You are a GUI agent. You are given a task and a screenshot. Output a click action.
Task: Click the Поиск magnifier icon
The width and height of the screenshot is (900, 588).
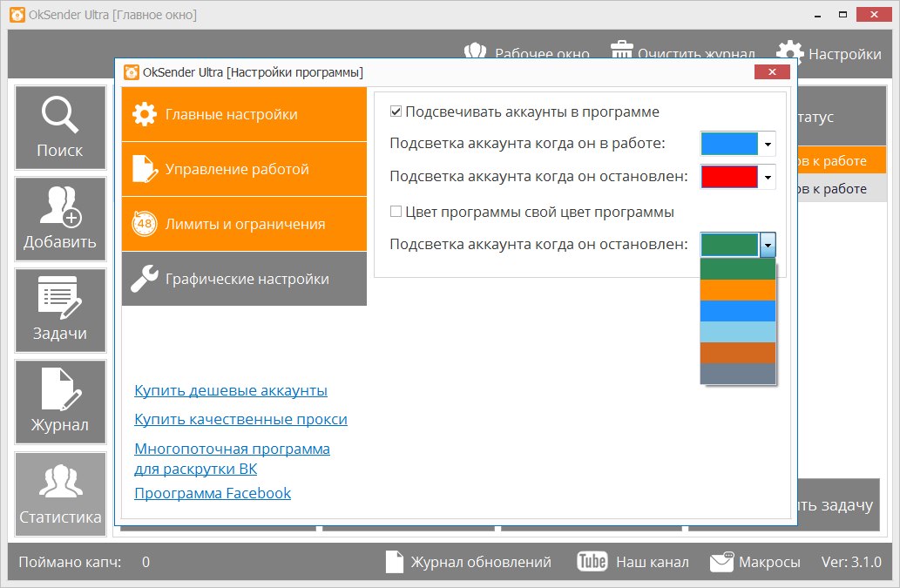point(60,118)
